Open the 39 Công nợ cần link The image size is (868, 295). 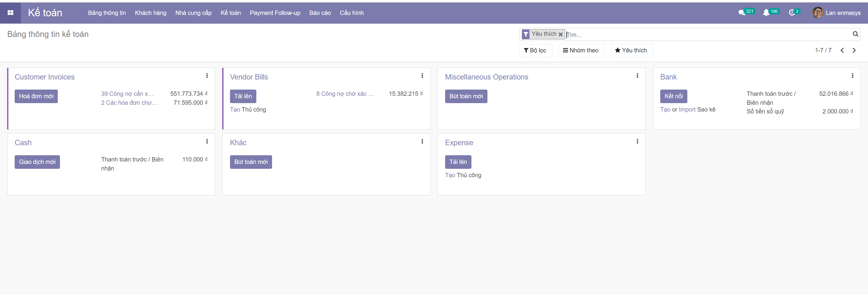(127, 94)
